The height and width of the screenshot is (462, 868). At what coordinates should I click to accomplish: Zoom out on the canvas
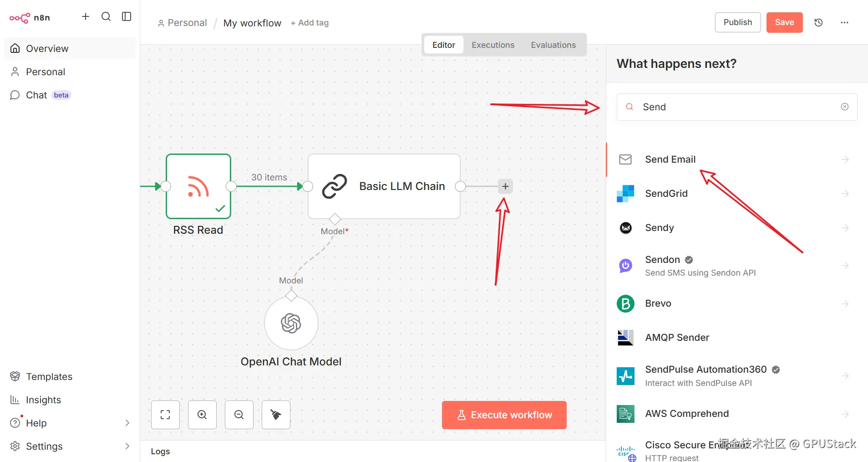[x=239, y=415]
